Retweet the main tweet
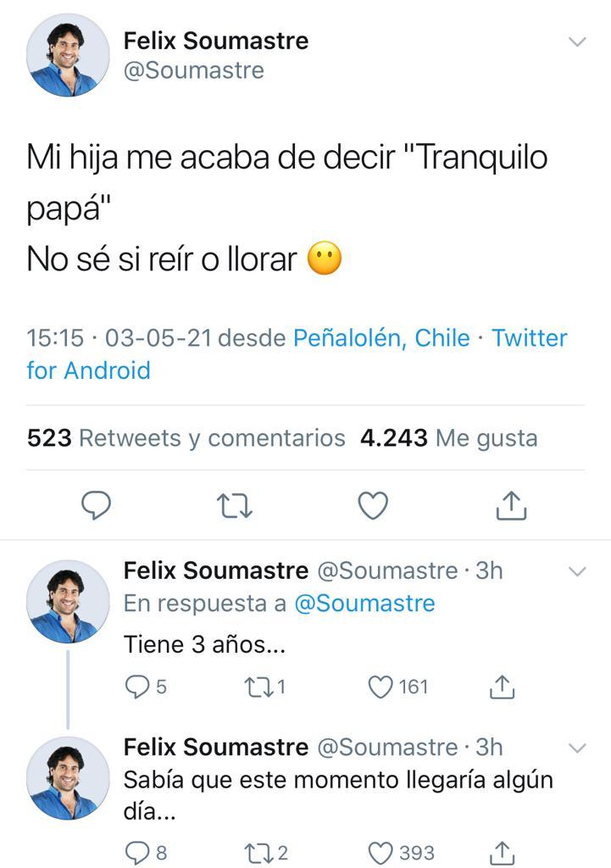 (234, 505)
